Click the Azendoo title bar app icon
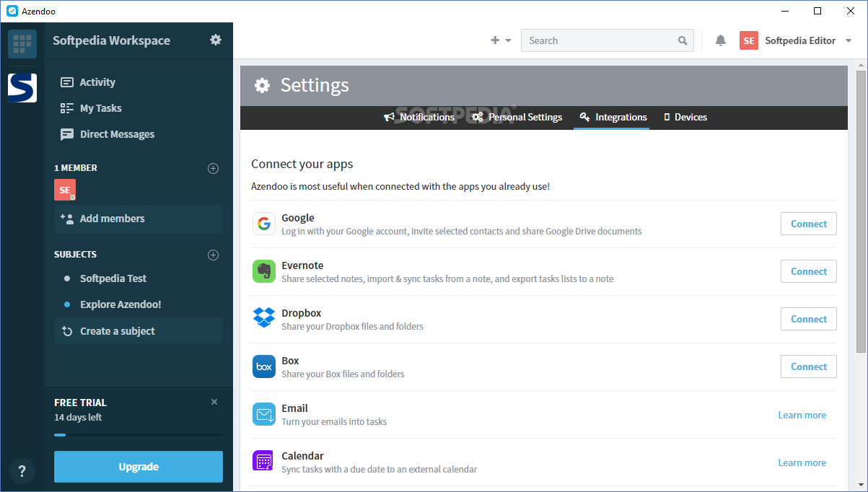868x492 pixels. pos(12,11)
